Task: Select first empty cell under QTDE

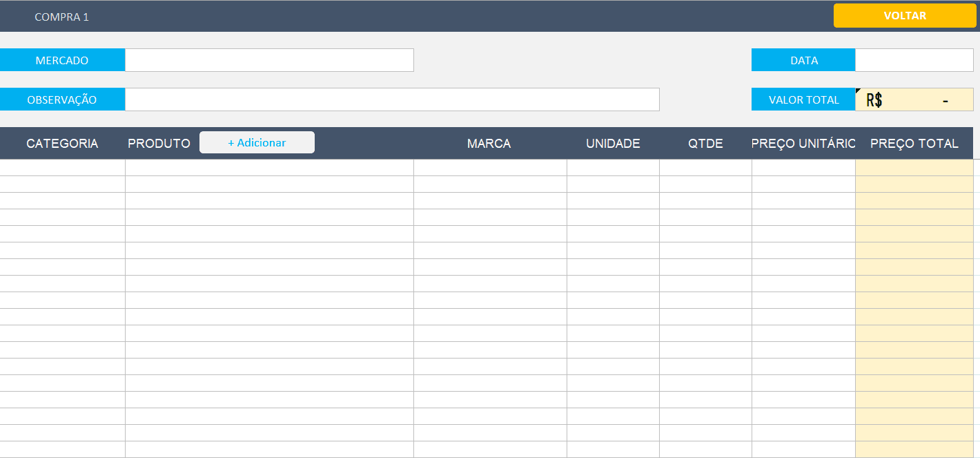Action: point(705,168)
